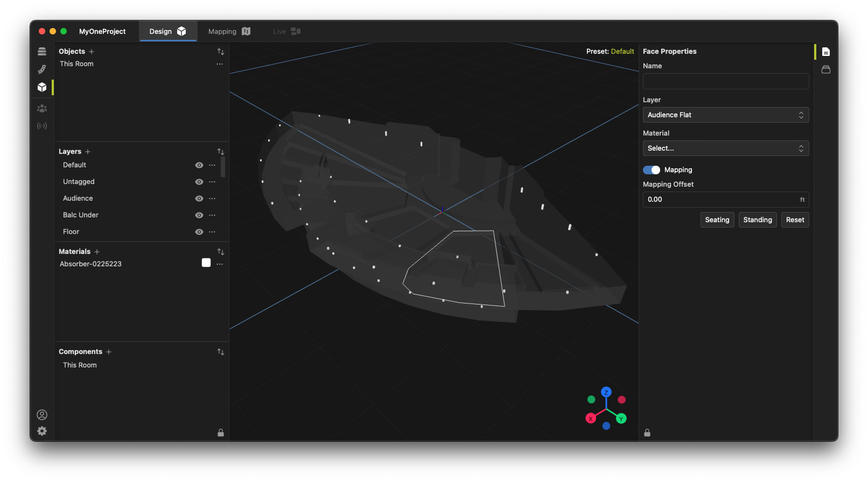Switch to the Mapping tab
The image size is (868, 481).
[229, 32]
